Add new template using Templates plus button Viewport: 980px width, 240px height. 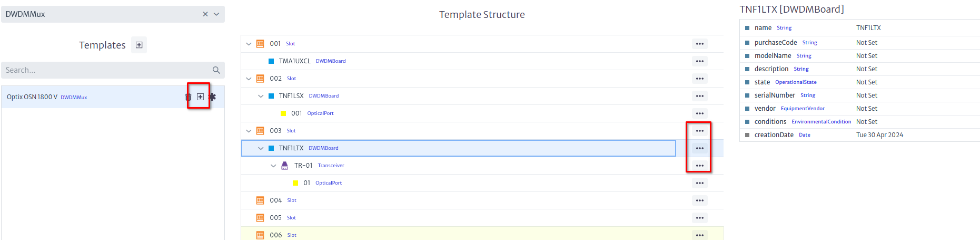coord(139,45)
